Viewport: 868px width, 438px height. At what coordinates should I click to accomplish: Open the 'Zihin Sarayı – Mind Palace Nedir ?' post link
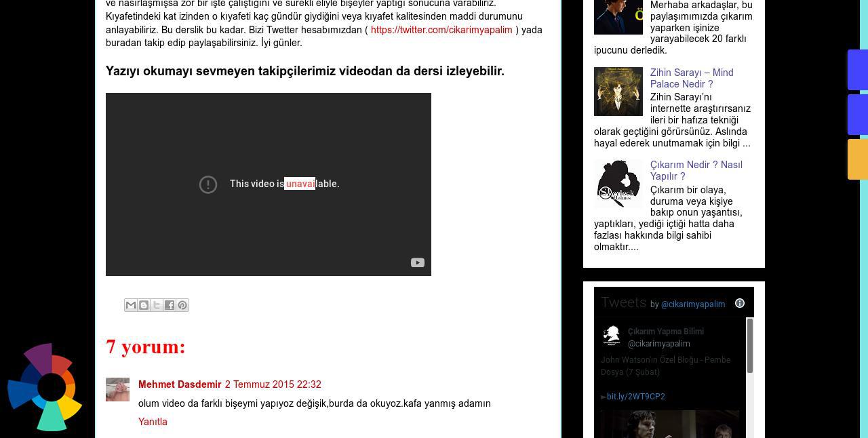pos(692,79)
